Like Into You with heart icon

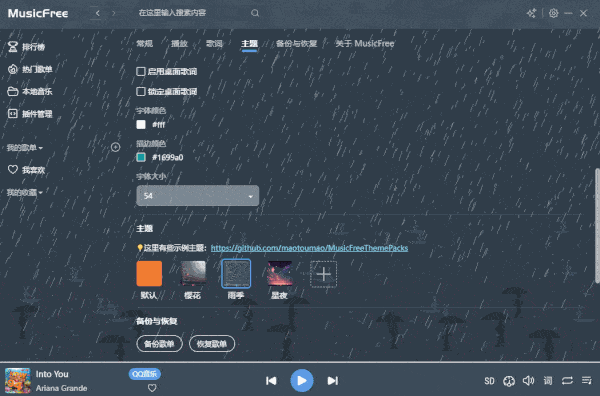152,388
